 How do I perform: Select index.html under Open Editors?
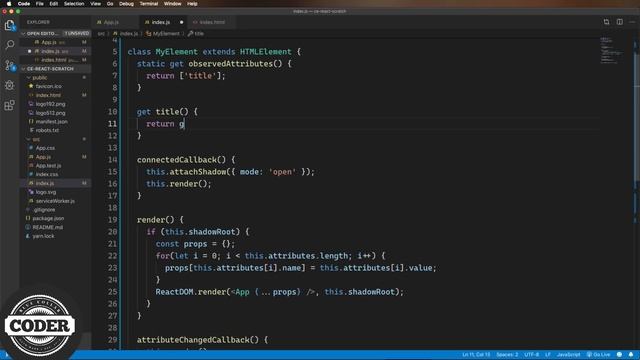(56, 60)
